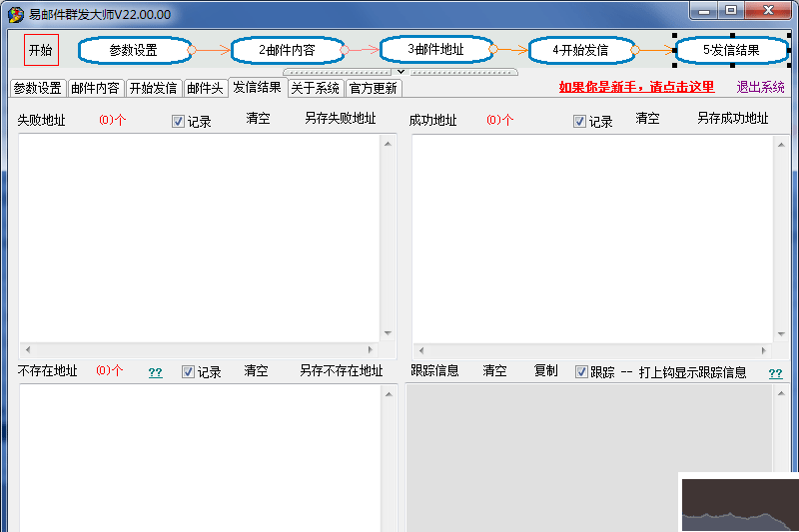The width and height of the screenshot is (799, 532).
Task: Disable the 跟踪 tracking checkbox
Action: tap(582, 372)
